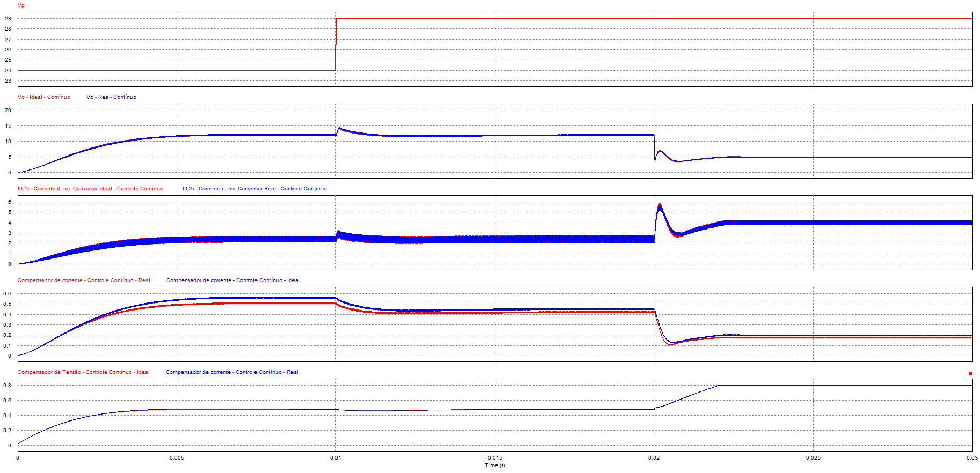Click the 0.8 tick on bottom plot axis
980x473 pixels.
[x=8, y=386]
